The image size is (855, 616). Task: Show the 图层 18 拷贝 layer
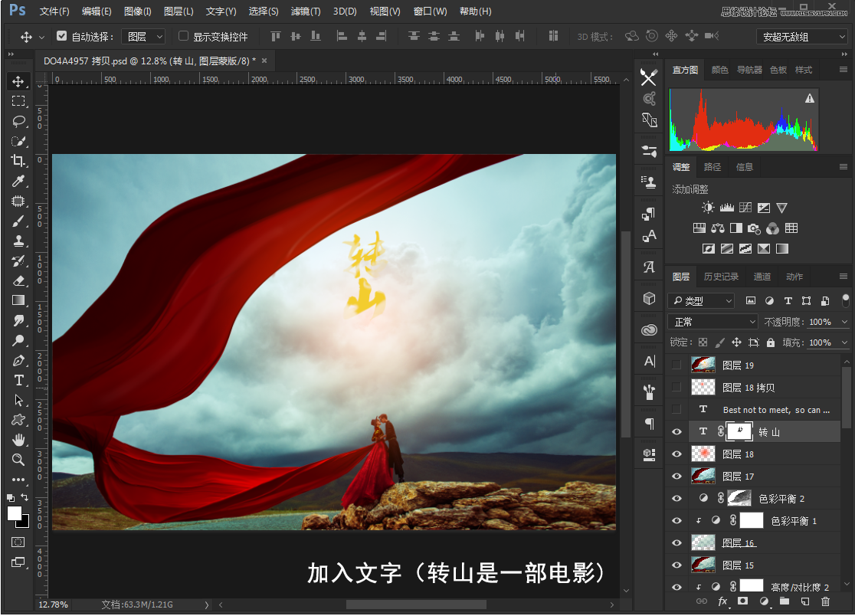tap(676, 387)
